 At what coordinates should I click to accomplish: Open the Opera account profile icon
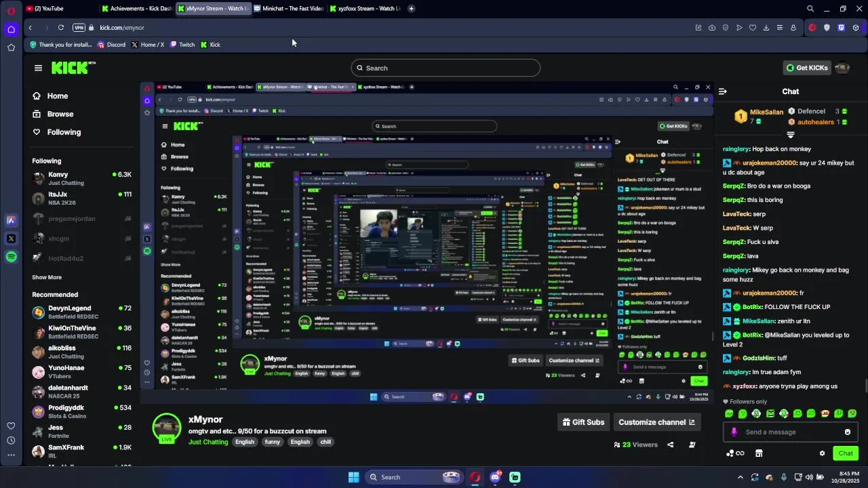pos(793,28)
